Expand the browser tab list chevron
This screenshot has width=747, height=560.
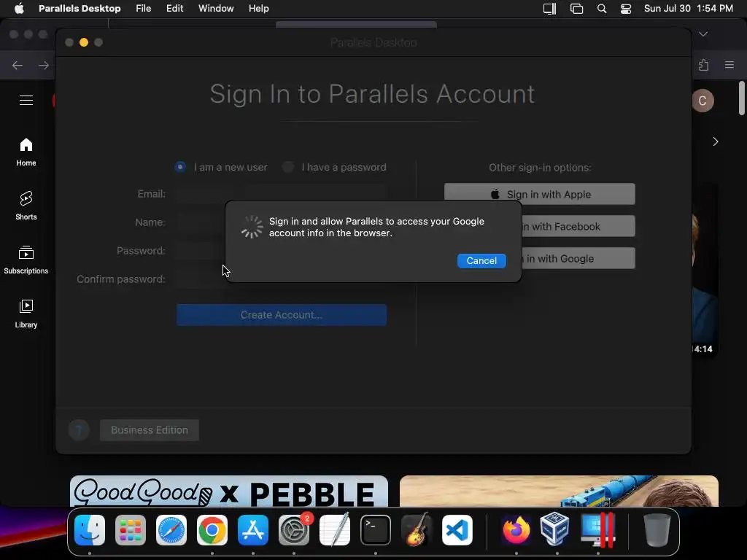(703, 34)
